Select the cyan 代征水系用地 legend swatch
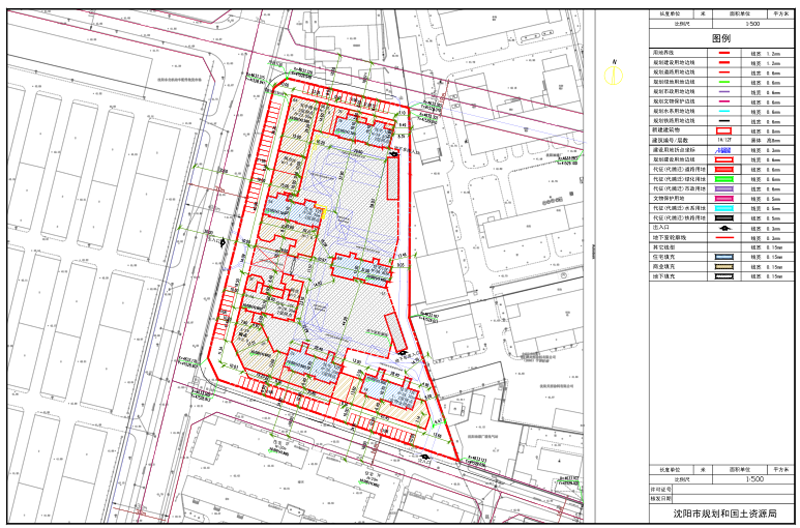 pyautogui.click(x=722, y=208)
